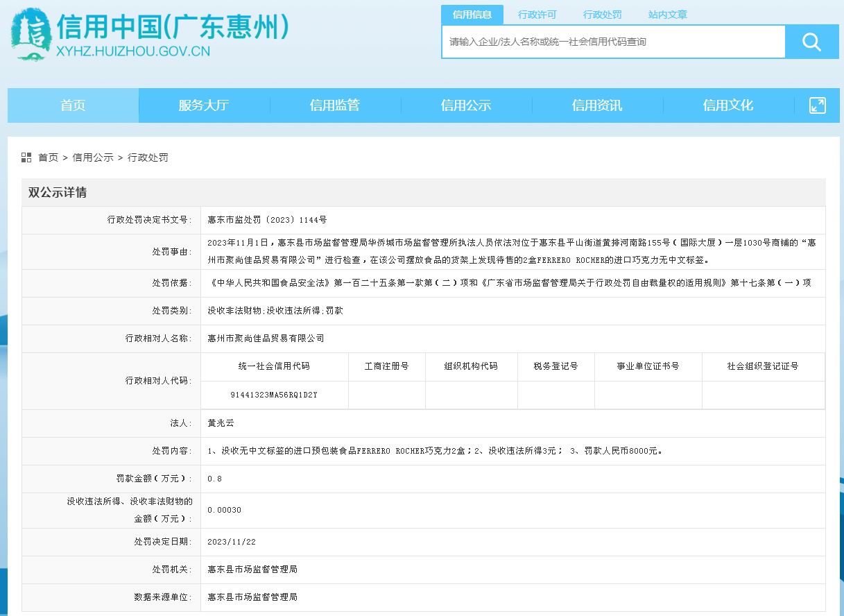Click the Credit China Huizhou site logo

(x=150, y=34)
